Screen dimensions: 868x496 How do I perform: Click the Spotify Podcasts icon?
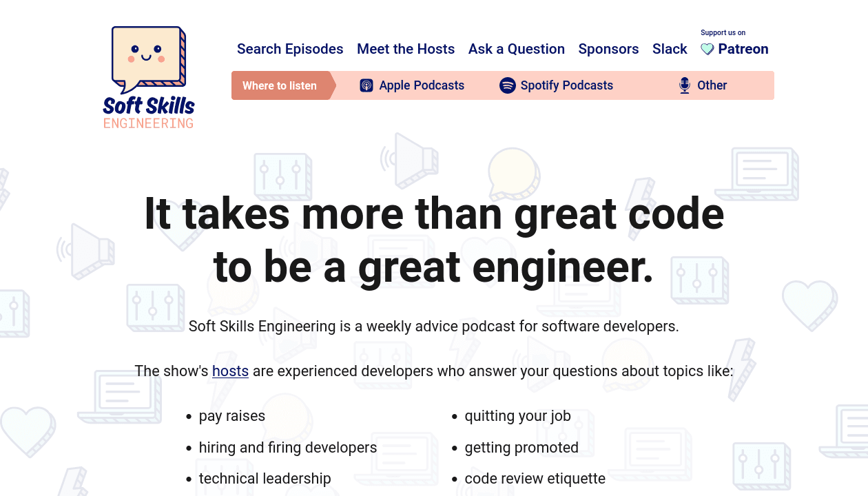click(508, 85)
